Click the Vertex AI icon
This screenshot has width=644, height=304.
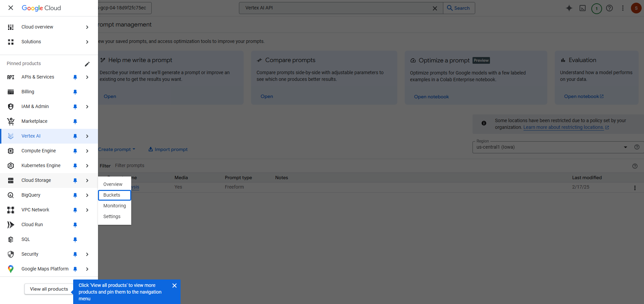11,136
